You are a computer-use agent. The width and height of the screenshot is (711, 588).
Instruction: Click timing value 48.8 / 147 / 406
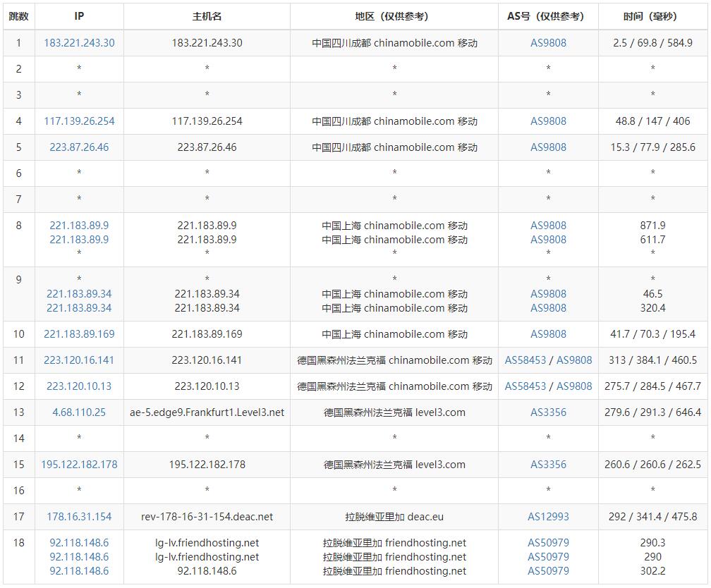652,121
